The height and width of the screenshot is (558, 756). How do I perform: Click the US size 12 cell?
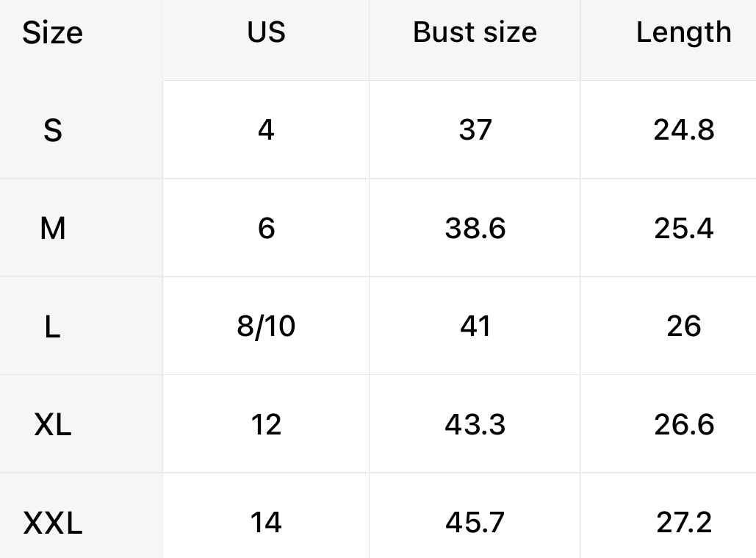pos(266,425)
